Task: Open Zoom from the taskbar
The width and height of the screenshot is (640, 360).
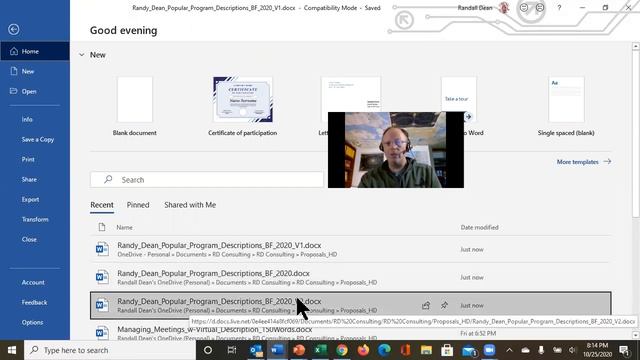Action: [x=489, y=350]
